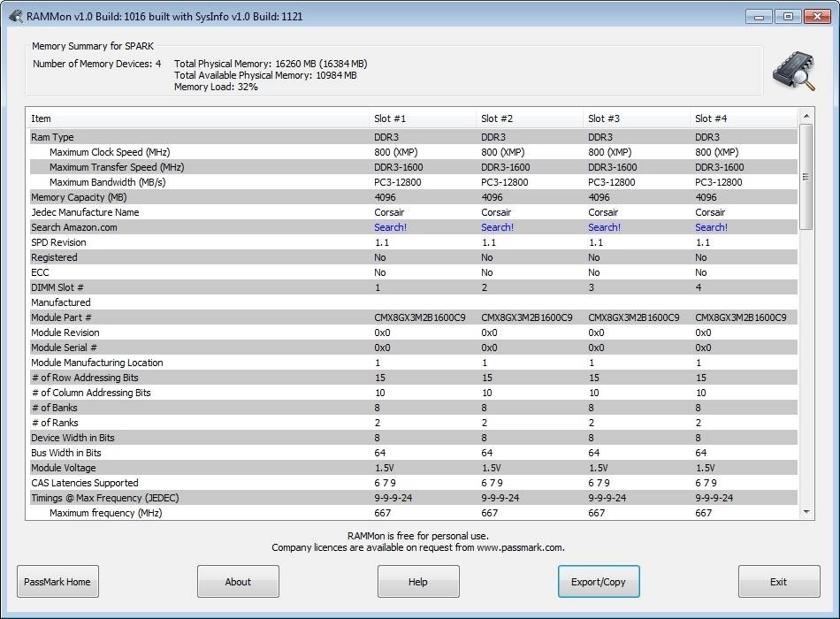Click Slot #1 9-9-9-24 timings value
The image size is (840, 619).
(393, 498)
